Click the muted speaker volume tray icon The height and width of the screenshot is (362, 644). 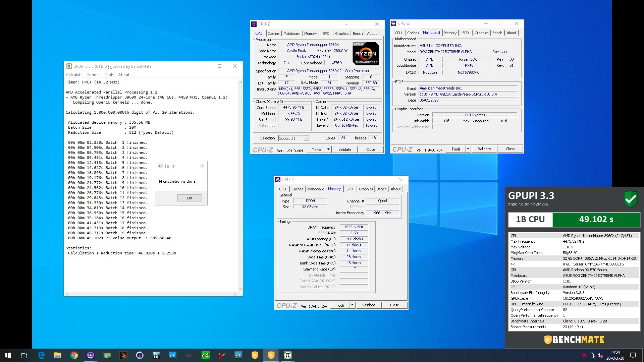[x=600, y=355]
